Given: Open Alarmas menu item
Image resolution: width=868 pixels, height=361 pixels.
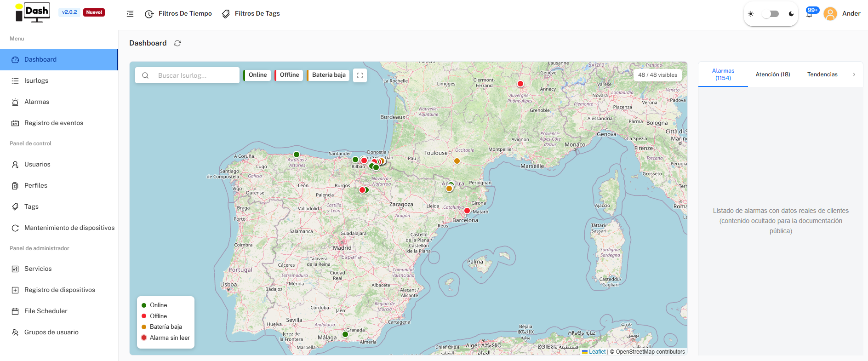Looking at the screenshot, I should [59, 102].
